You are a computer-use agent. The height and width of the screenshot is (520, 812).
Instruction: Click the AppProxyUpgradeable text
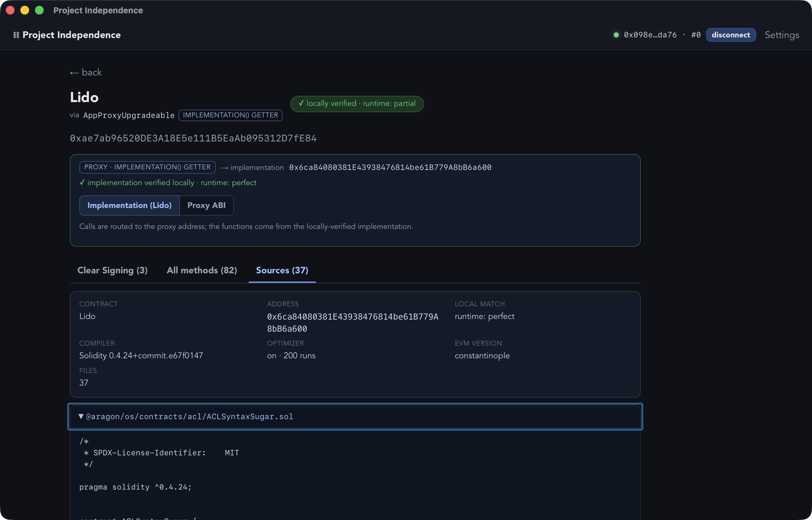coord(129,115)
